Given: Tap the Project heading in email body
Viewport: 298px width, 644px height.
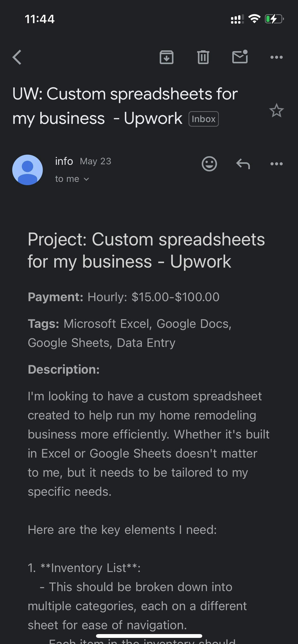Looking at the screenshot, I should point(146,250).
